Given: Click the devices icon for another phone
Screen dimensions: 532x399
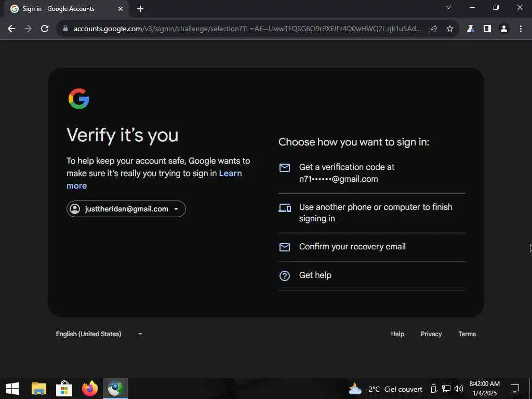Looking at the screenshot, I should (x=285, y=208).
